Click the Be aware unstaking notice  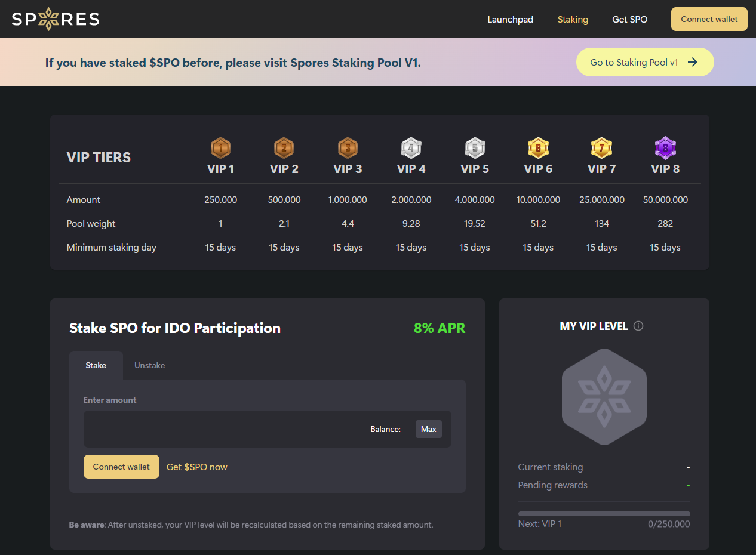251,525
